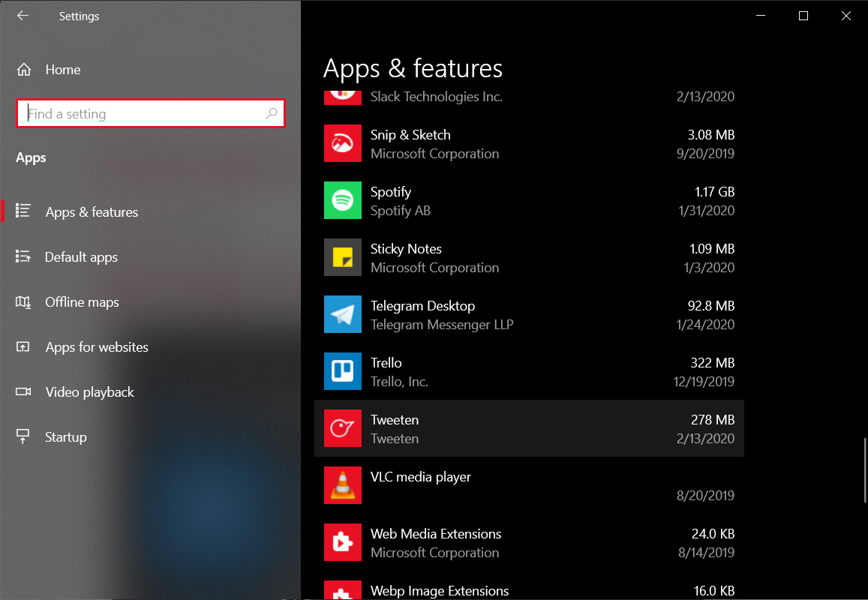Screen dimensions: 868x600
Task: Click the search magnifier icon
Action: tap(272, 113)
